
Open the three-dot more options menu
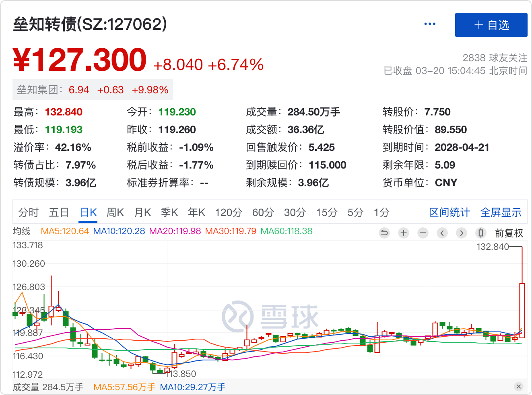tap(430, 24)
